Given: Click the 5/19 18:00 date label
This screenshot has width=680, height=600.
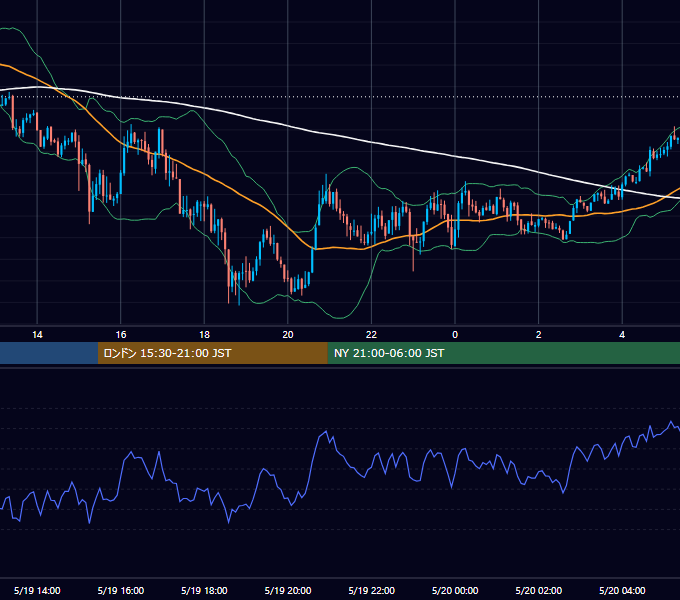Looking at the screenshot, I should pos(204,590).
